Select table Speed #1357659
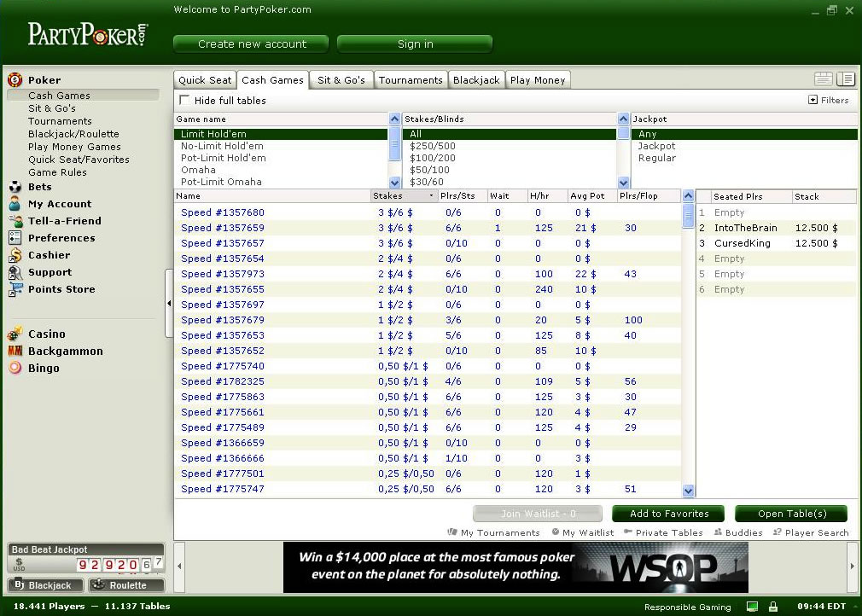 pyautogui.click(x=427, y=228)
